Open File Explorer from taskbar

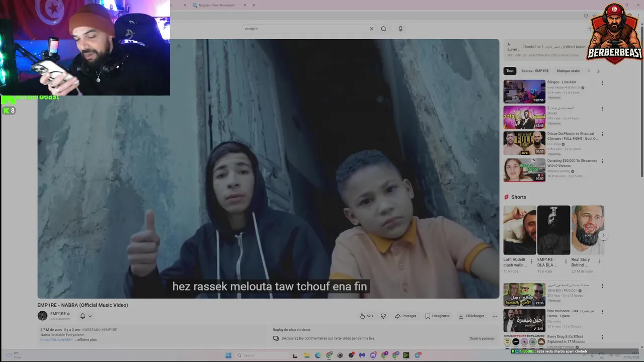click(306, 355)
